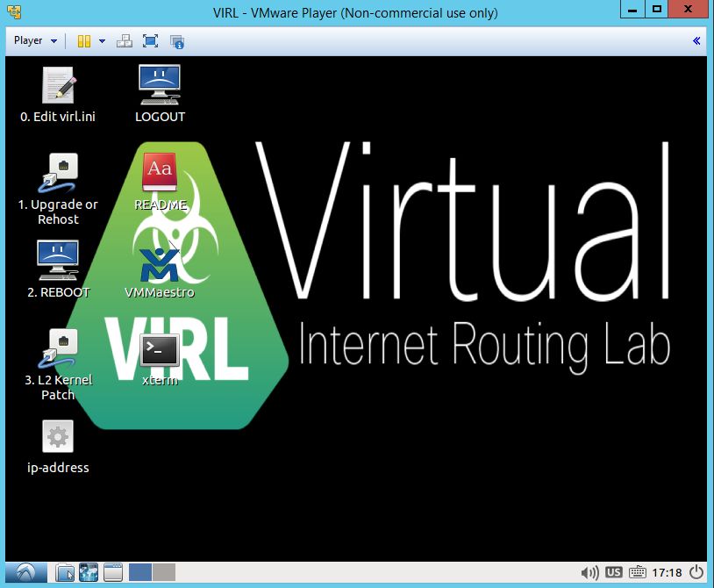Viewport: 714px width, 588px height.
Task: Switch to the first workspace (blue)
Action: tap(140, 572)
